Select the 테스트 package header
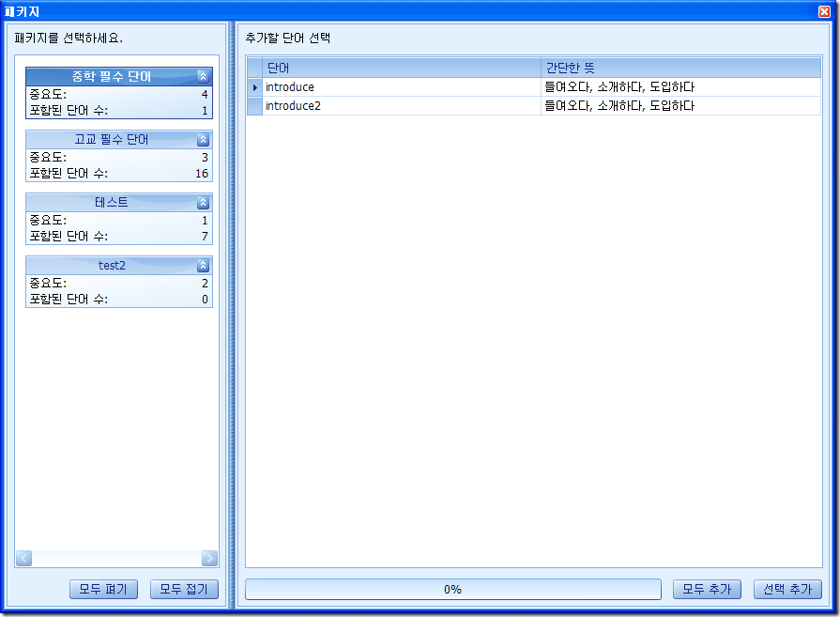 click(x=119, y=203)
